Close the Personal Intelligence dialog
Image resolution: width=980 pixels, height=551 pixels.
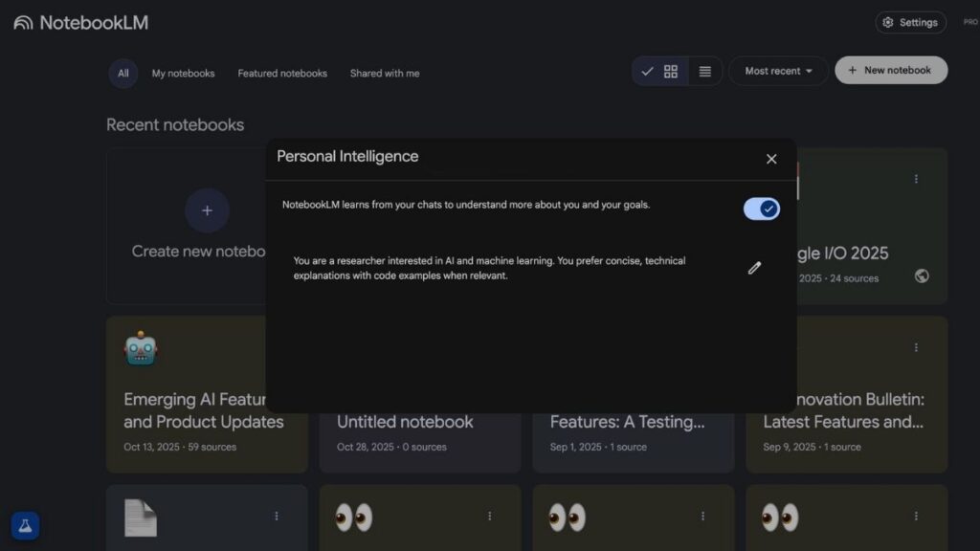pos(771,159)
